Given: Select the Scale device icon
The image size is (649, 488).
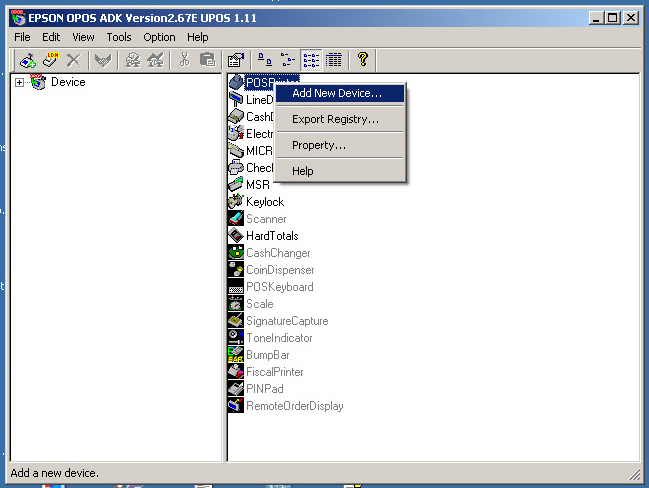Looking at the screenshot, I should click(236, 303).
